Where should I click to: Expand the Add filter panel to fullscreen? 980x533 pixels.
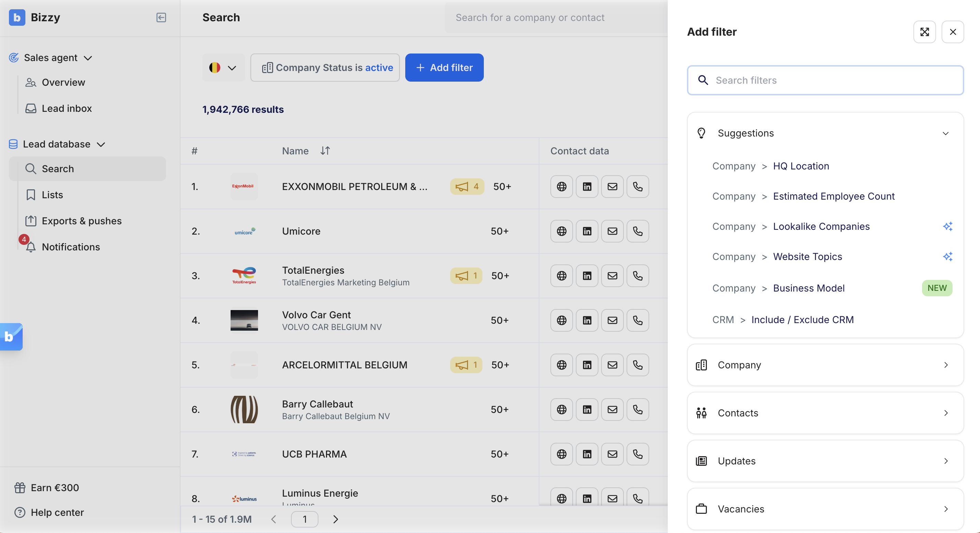click(x=924, y=32)
